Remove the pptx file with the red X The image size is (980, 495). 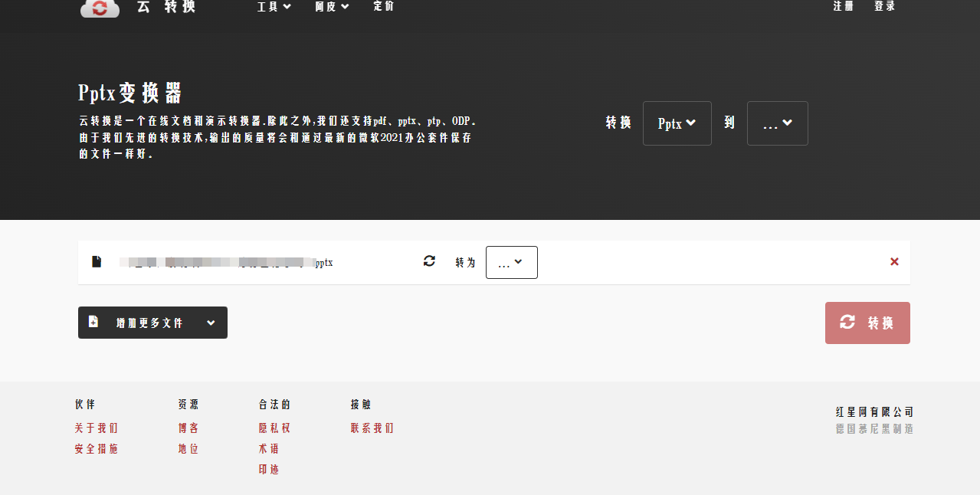pos(894,262)
